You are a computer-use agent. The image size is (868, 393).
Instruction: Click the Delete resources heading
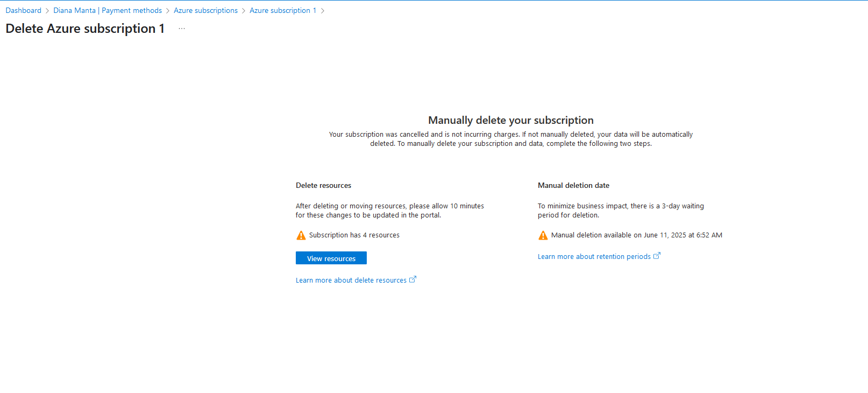click(x=323, y=185)
